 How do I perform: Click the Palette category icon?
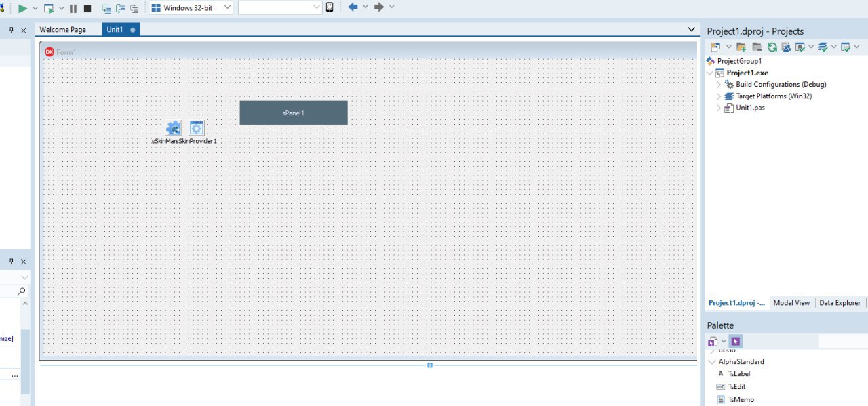pos(713,341)
